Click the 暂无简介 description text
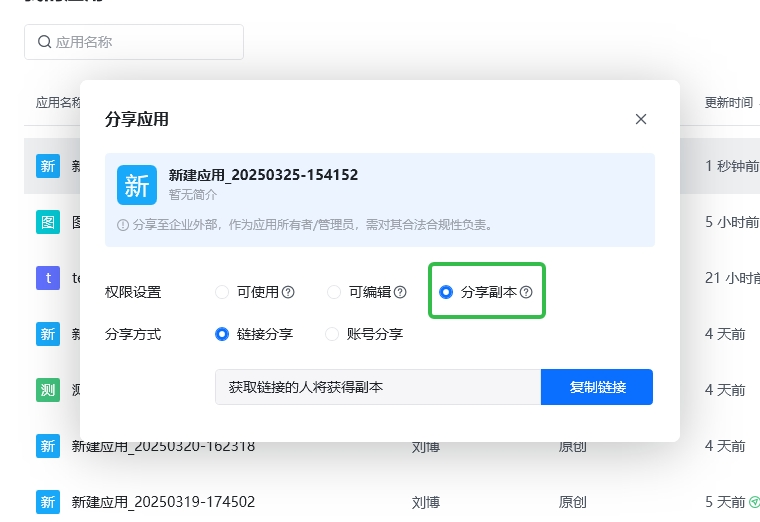Image resolution: width=760 pixels, height=522 pixels. 193,195
